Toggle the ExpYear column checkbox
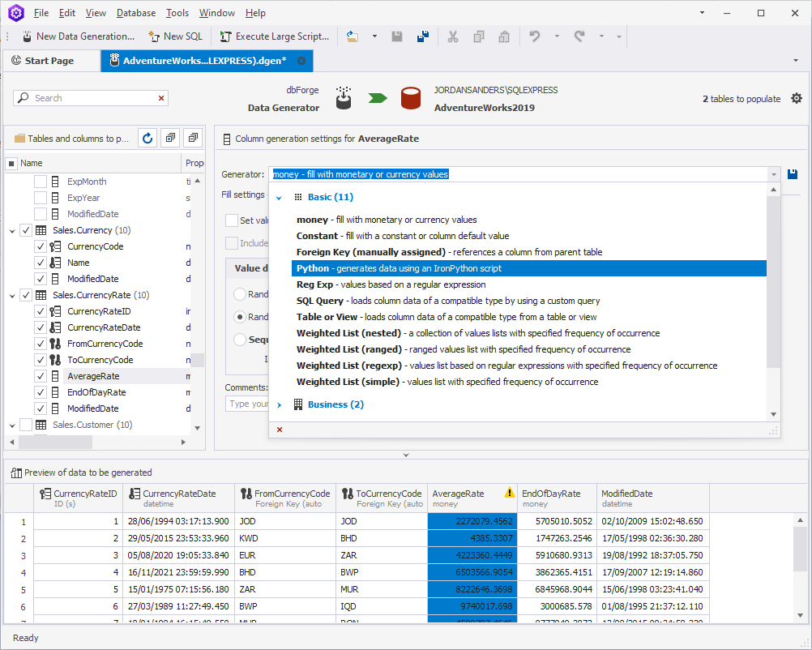 41,198
